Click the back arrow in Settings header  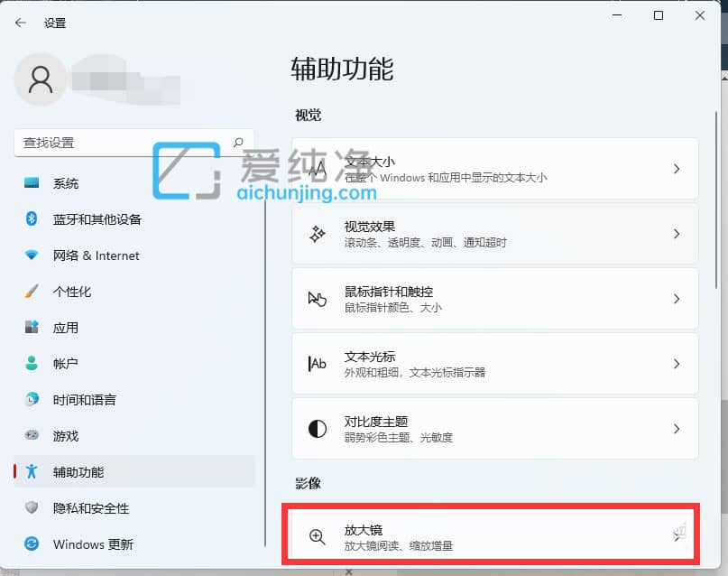[21, 23]
